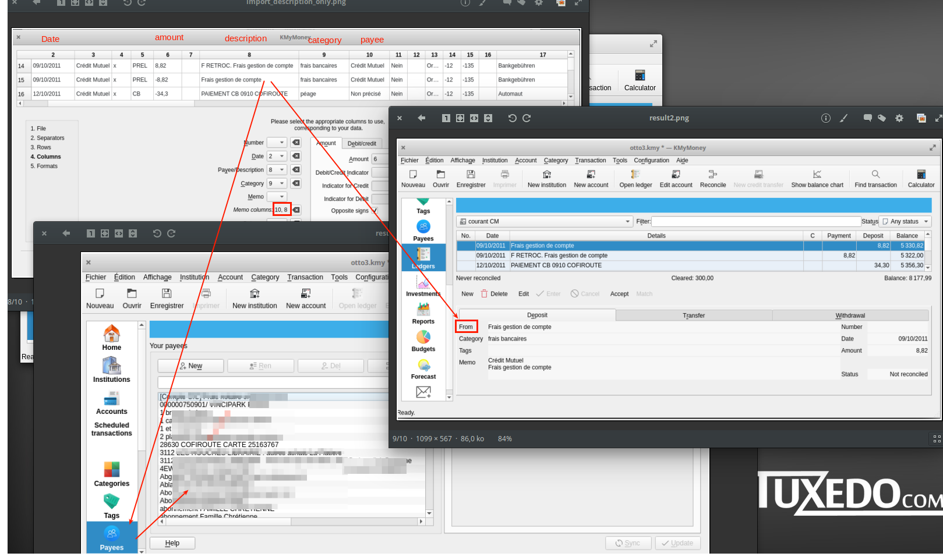Open settings gear in result2.png viewer
Viewport: 943px width, 560px height.
(x=899, y=118)
